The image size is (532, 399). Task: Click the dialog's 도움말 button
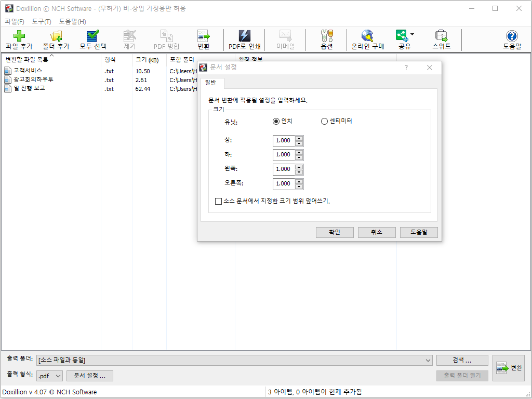tap(419, 232)
